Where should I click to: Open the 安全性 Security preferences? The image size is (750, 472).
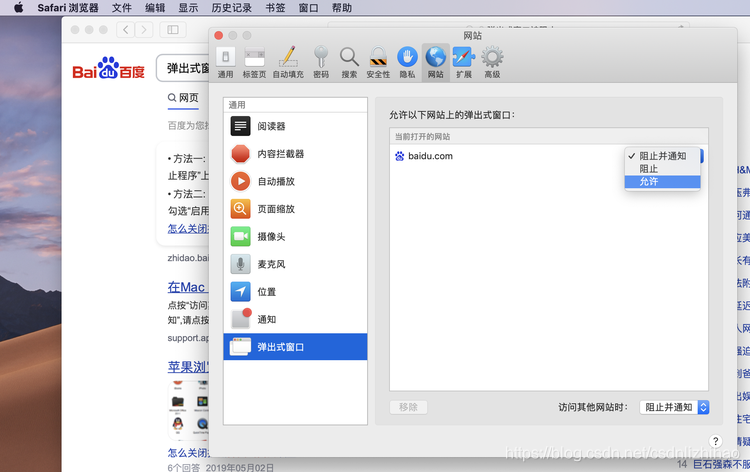point(378,63)
